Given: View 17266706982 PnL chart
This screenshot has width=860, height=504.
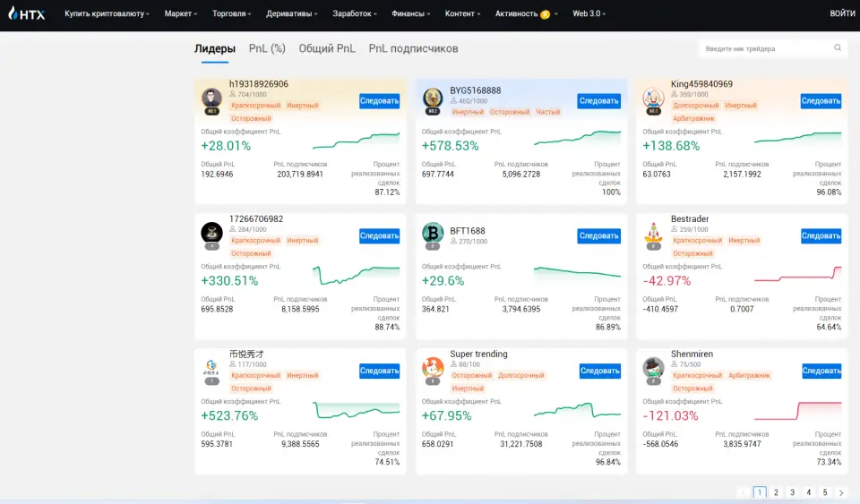Looking at the screenshot, I should [356, 275].
